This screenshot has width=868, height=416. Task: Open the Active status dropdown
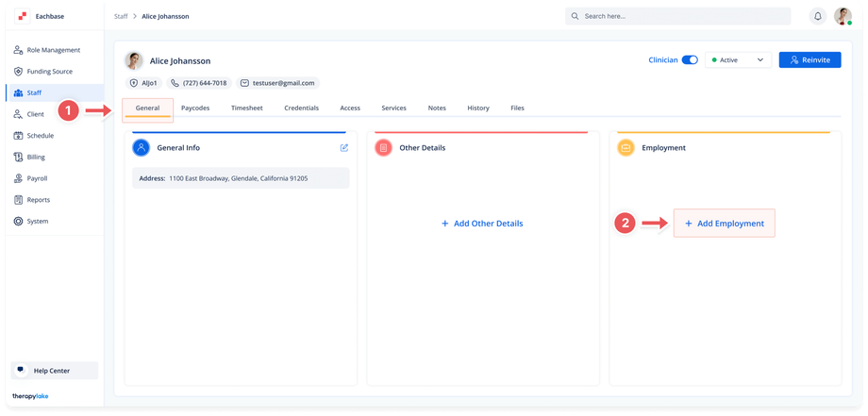click(x=738, y=60)
